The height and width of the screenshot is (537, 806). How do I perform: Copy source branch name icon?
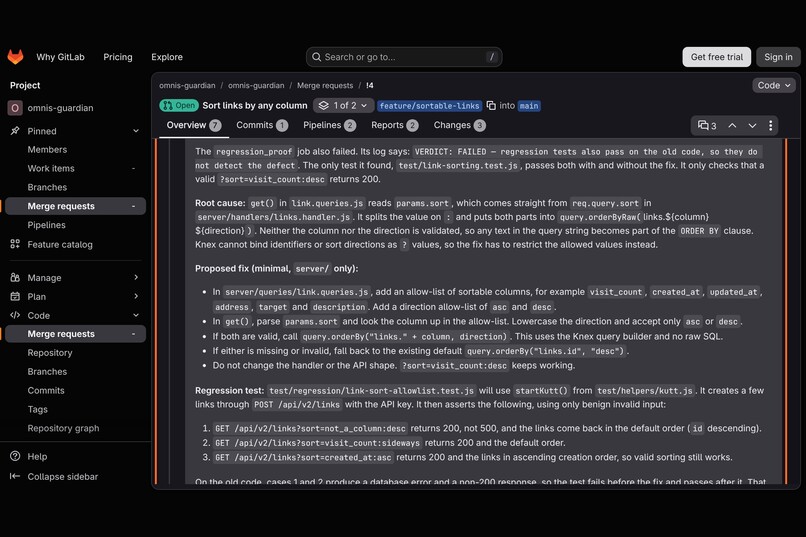pyautogui.click(x=491, y=105)
